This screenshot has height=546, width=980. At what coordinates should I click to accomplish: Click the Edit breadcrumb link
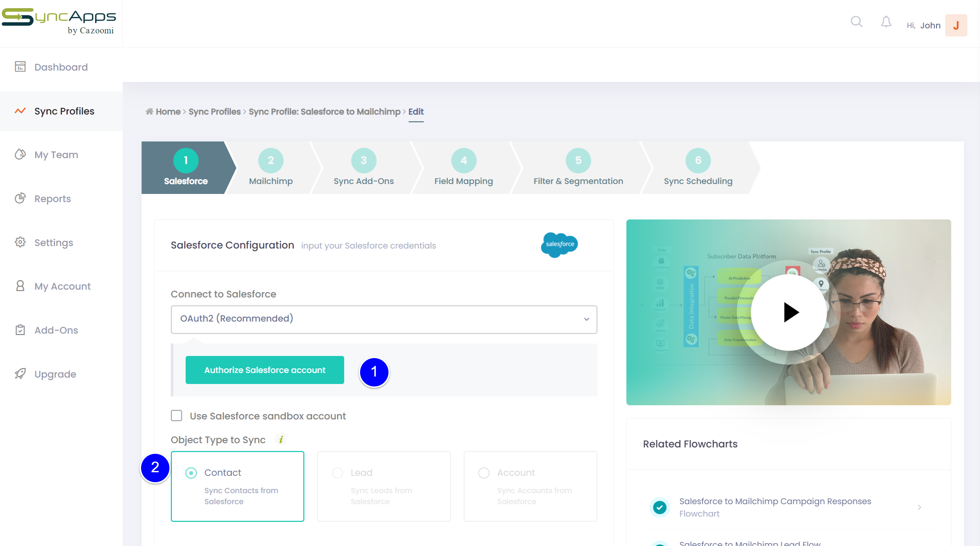tap(416, 111)
